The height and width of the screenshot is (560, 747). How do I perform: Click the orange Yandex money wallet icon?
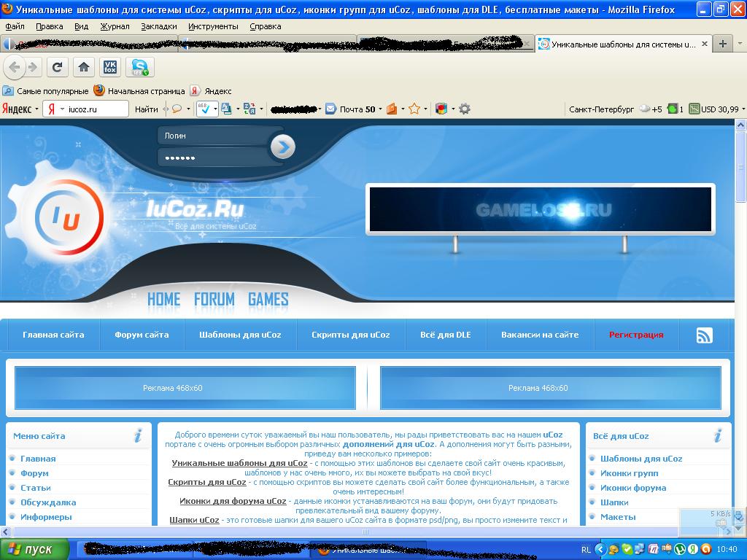(x=392, y=109)
